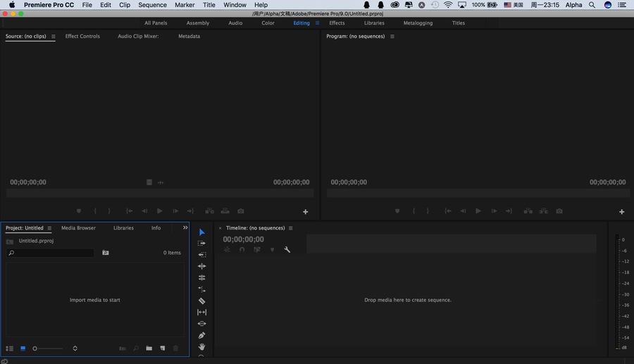Click the Selection arrow tool

click(x=201, y=232)
